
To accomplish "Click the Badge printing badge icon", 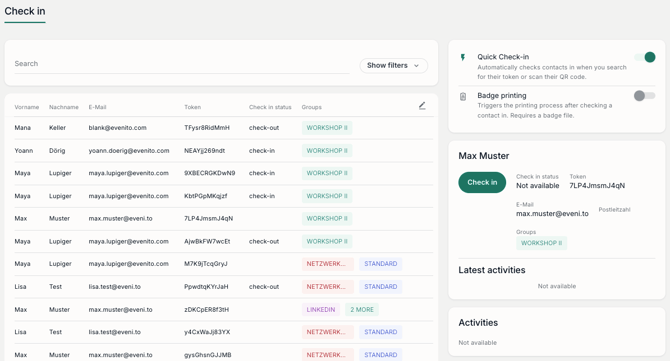I will click(x=463, y=97).
